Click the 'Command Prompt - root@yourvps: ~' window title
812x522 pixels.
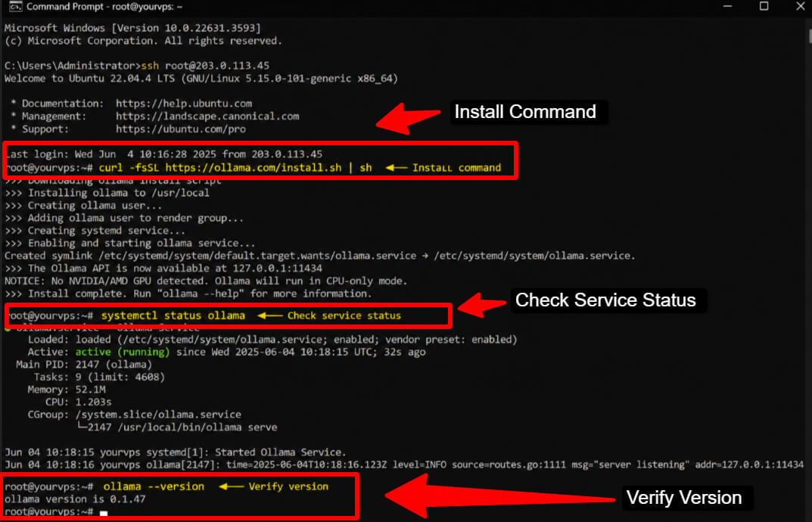click(x=104, y=7)
